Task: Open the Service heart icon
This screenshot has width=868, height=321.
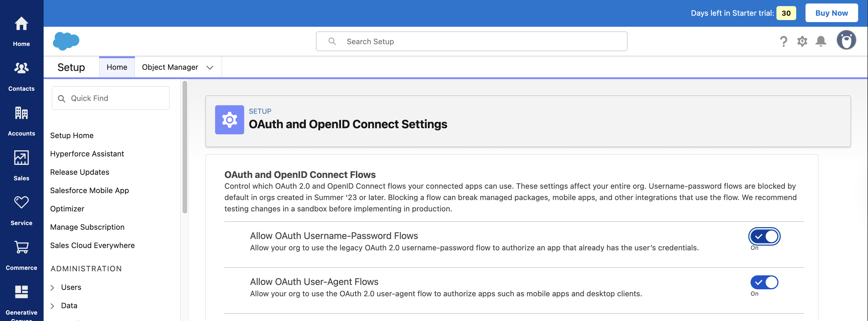Action: tap(21, 202)
